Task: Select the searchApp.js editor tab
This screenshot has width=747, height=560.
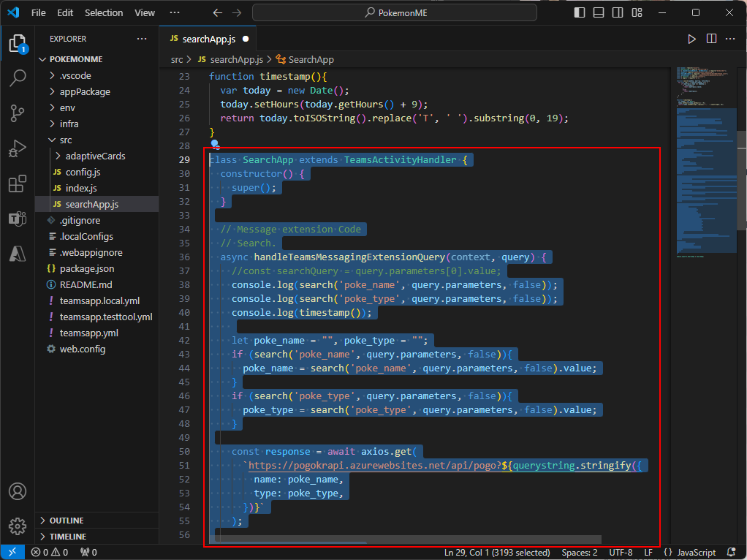Action: [x=208, y=39]
